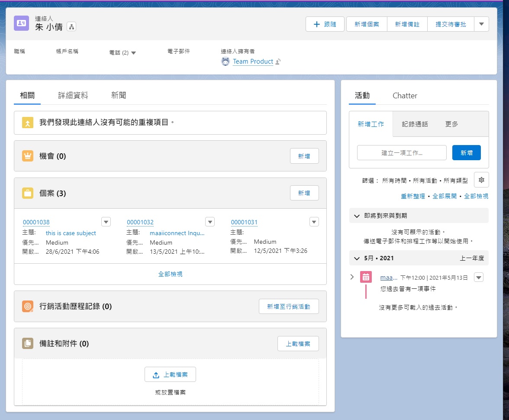This screenshot has height=420, width=509.
Task: Click the pink calendar event icon
Action: [366, 278]
